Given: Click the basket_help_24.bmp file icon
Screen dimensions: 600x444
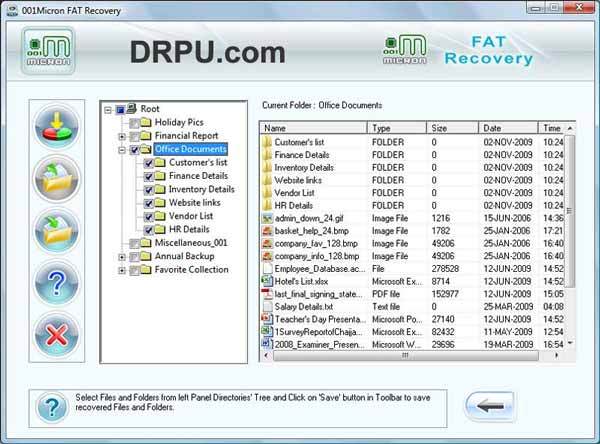Looking at the screenshot, I should [x=267, y=231].
